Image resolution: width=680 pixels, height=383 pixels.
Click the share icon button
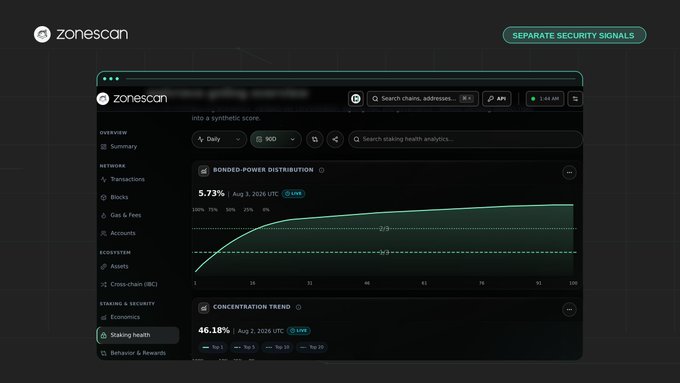[335, 139]
